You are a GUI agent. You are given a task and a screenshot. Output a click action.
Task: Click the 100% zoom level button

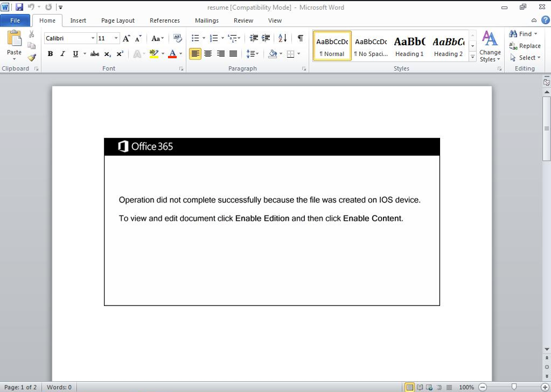(x=466, y=387)
